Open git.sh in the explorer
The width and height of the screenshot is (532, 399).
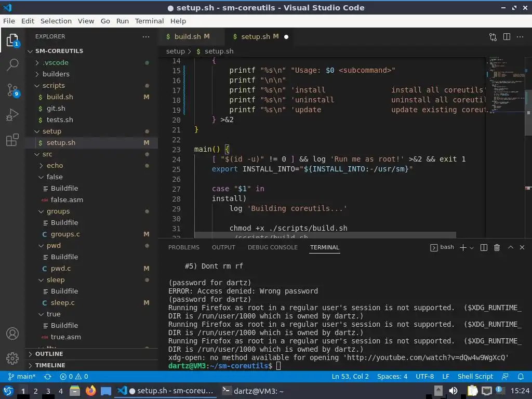(x=56, y=108)
